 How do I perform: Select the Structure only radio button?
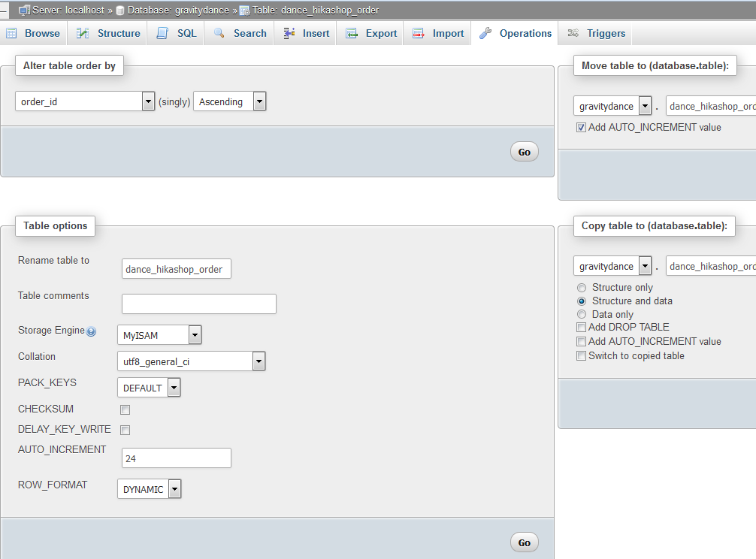coord(582,288)
